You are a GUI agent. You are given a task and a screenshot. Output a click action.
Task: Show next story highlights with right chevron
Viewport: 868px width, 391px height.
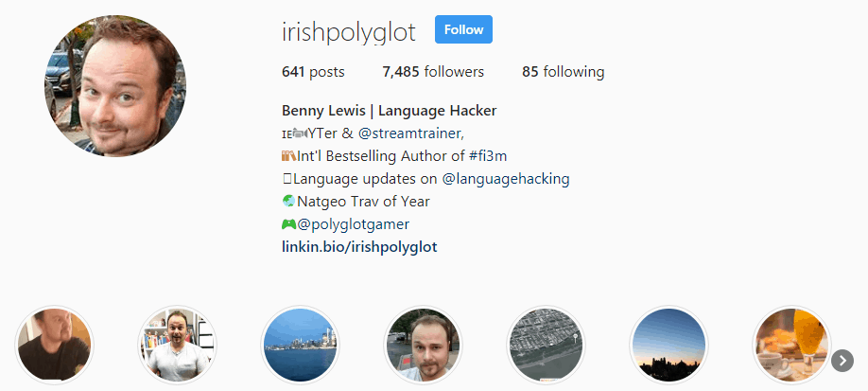[x=842, y=361]
